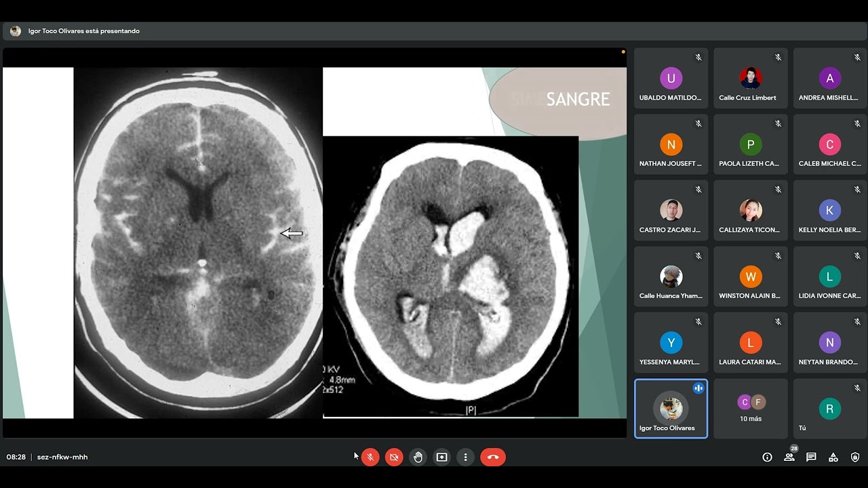The image size is (868, 488).
Task: Click muted mic icon on YESSENYA tile
Action: point(698,322)
